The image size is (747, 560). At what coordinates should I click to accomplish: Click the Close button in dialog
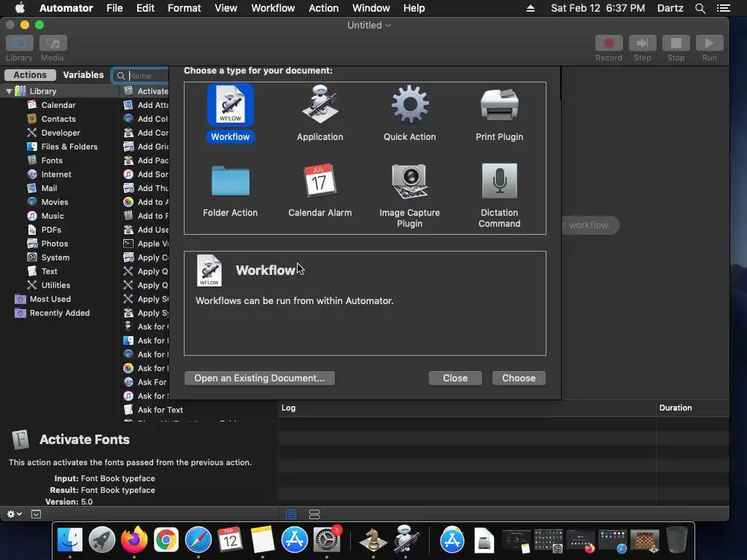pos(455,378)
